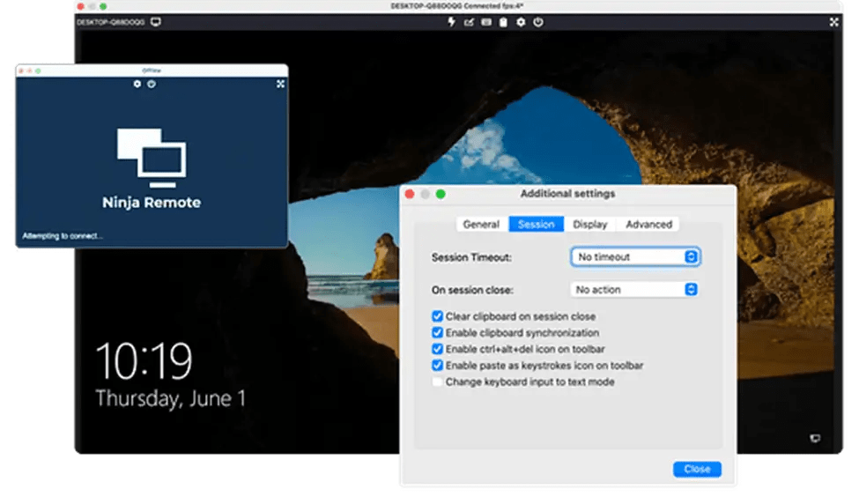The width and height of the screenshot is (859, 504).
Task: Click the blue Close button
Action: tap(697, 469)
